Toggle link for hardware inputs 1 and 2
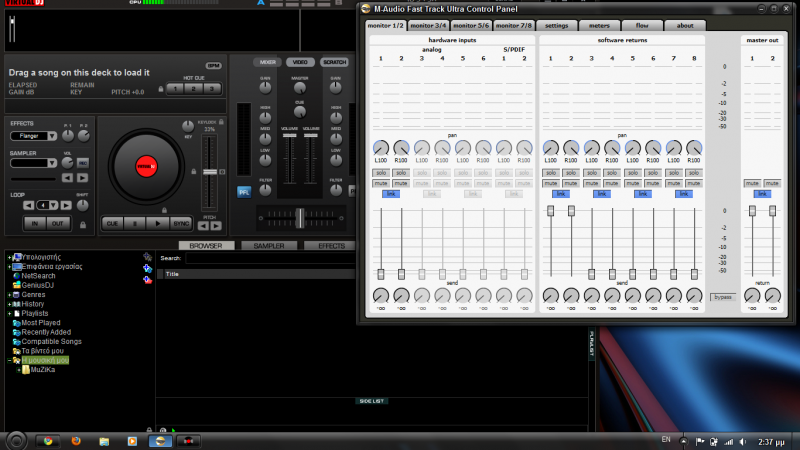800x450 pixels. point(391,194)
